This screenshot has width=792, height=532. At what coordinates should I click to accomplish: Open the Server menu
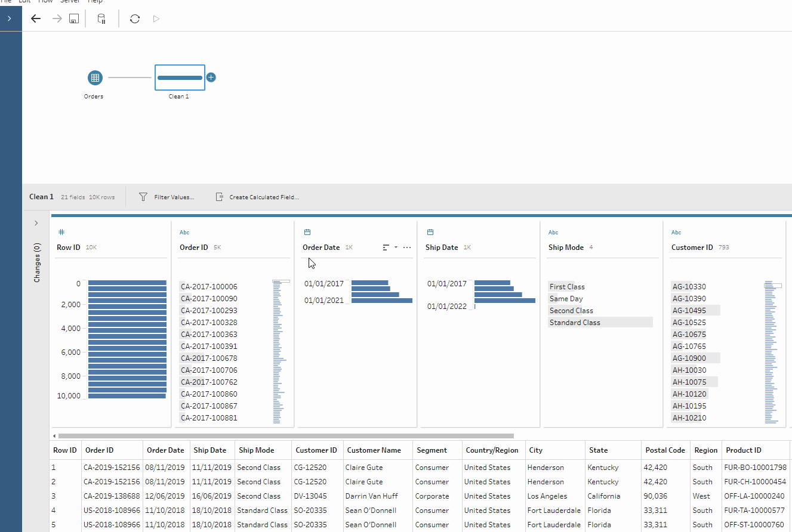point(70,2)
